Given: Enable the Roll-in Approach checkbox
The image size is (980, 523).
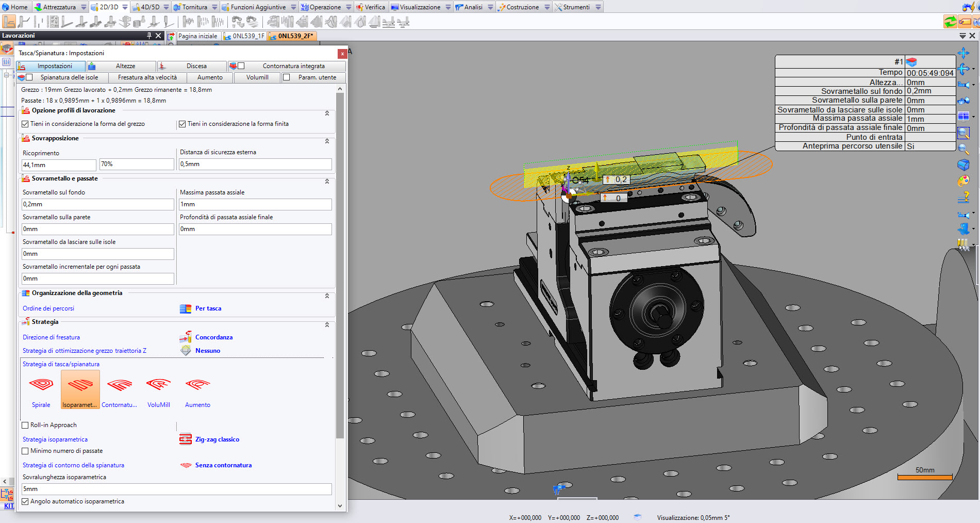Looking at the screenshot, I should pyautogui.click(x=25, y=426).
